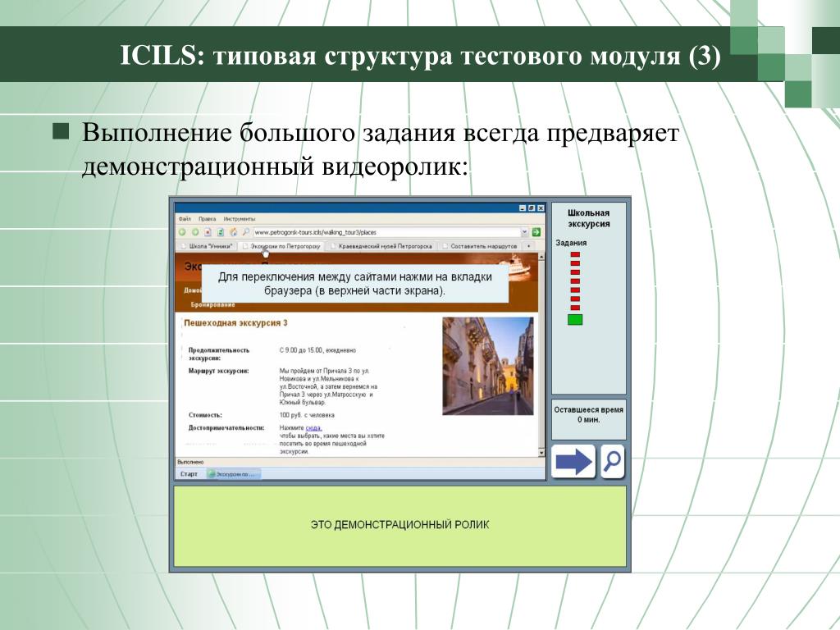The height and width of the screenshot is (630, 840).
Task: Click the Стоимость: label
Action: pos(205,415)
